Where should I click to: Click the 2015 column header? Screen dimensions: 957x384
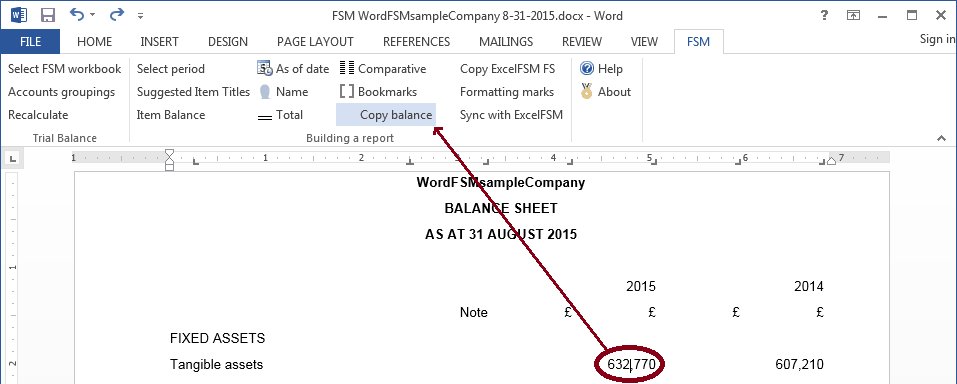pyautogui.click(x=641, y=286)
